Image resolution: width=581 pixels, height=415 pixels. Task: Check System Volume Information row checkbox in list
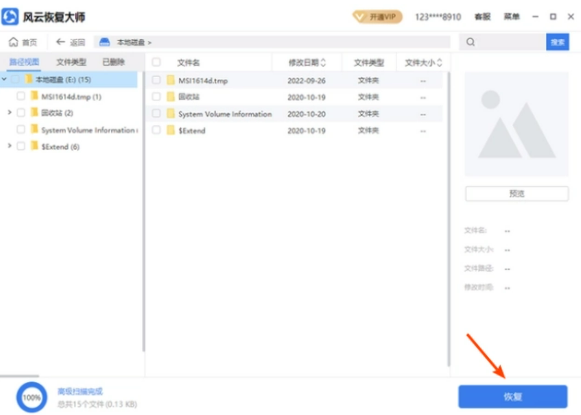tap(156, 113)
